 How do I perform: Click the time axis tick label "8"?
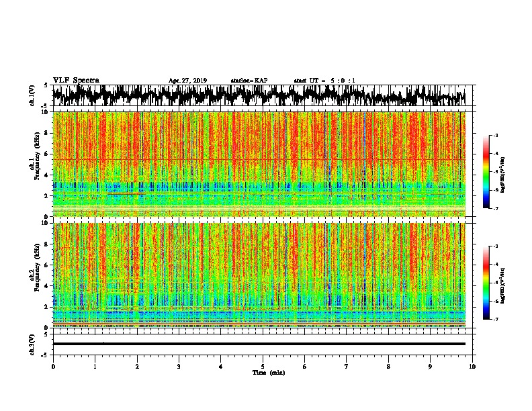coord(388,367)
